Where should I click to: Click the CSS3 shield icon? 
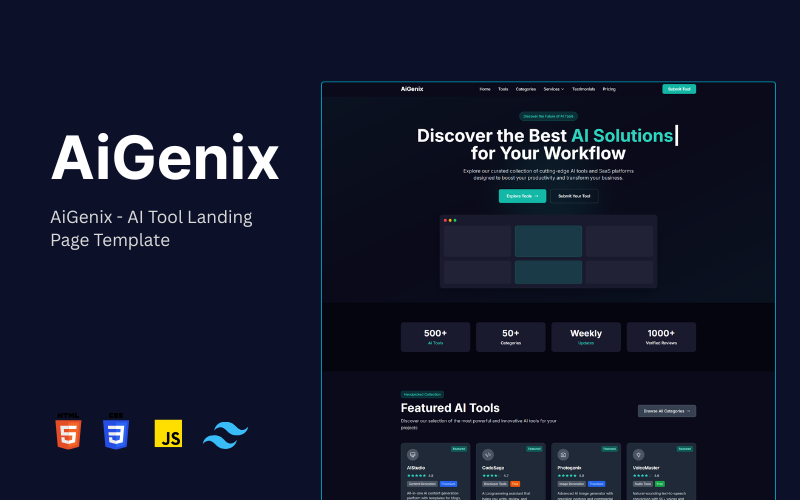[x=117, y=432]
